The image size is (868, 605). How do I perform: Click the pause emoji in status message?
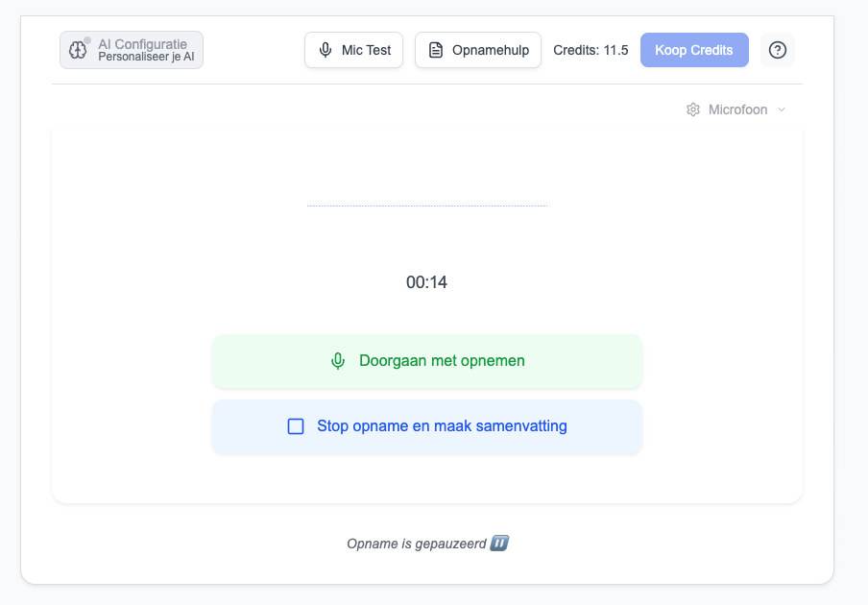[499, 544]
